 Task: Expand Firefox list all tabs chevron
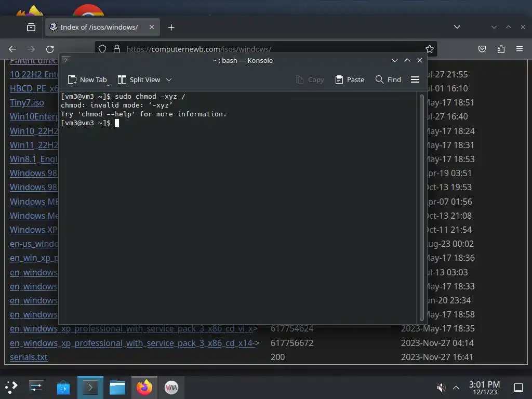[x=457, y=27]
